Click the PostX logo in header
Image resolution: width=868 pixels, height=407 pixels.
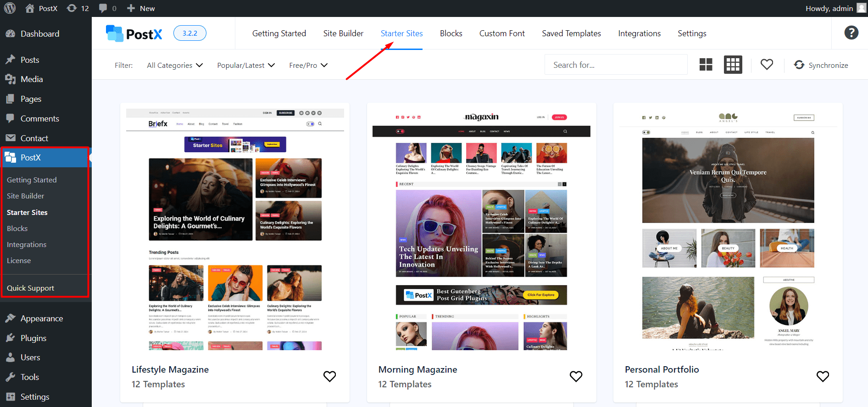point(134,33)
